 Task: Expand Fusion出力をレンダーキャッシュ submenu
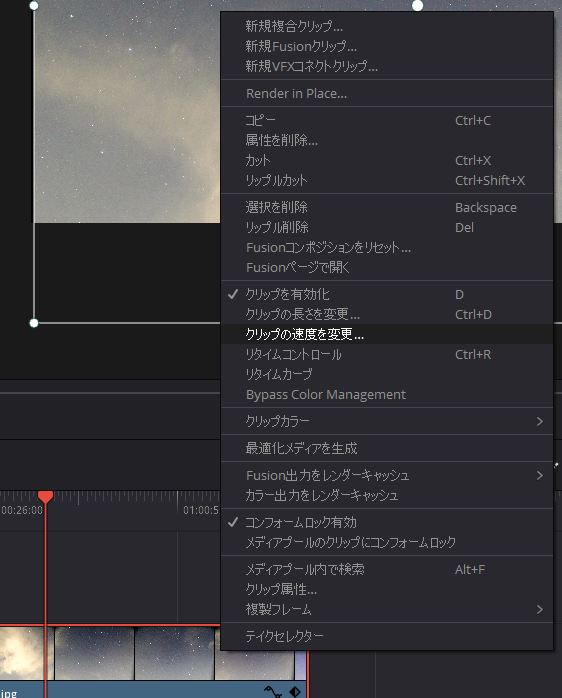[x=387, y=475]
